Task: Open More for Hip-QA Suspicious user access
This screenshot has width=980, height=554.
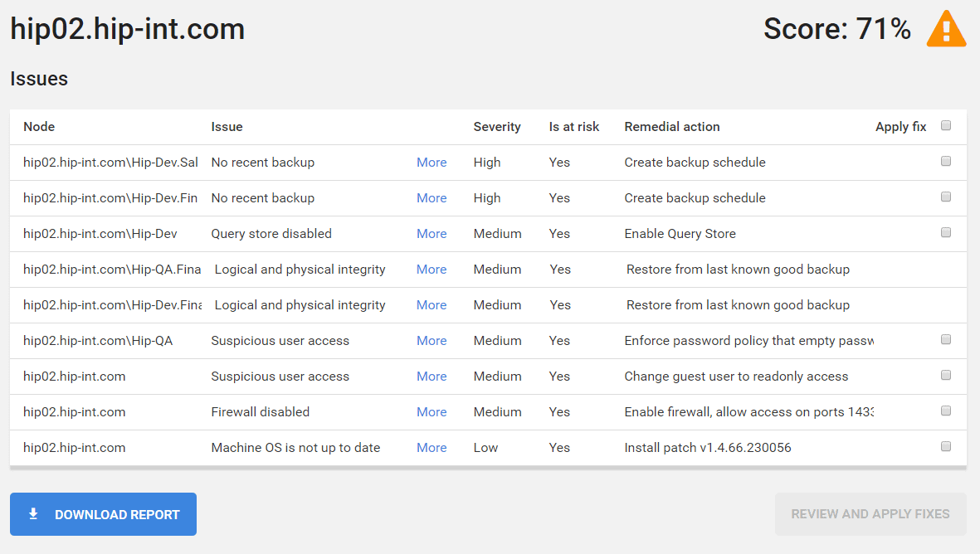Action: pos(431,341)
